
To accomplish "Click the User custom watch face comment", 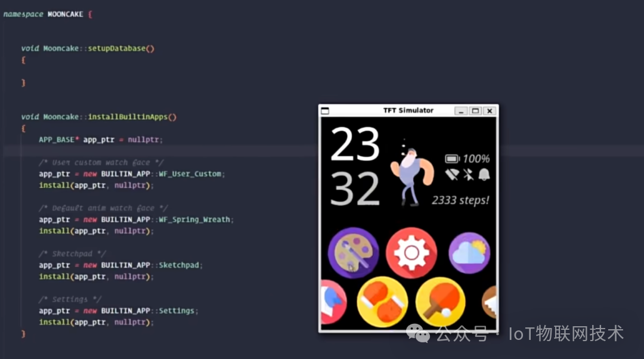I will [101, 163].
